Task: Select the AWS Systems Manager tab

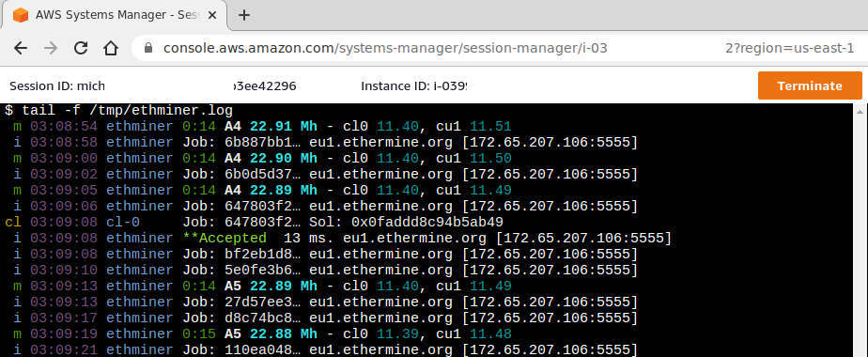Action: tap(114, 15)
